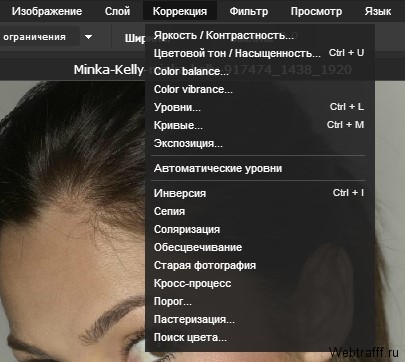Image resolution: width=405 pixels, height=362 pixels.
Task: Select Цветовой тон / Насыщенность entry
Action: tap(260, 53)
